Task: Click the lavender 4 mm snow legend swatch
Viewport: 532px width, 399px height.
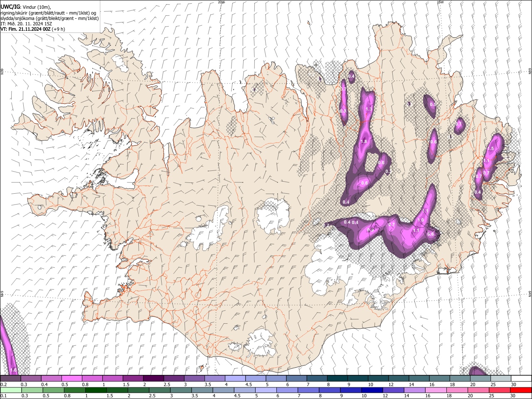Action: click(235, 378)
